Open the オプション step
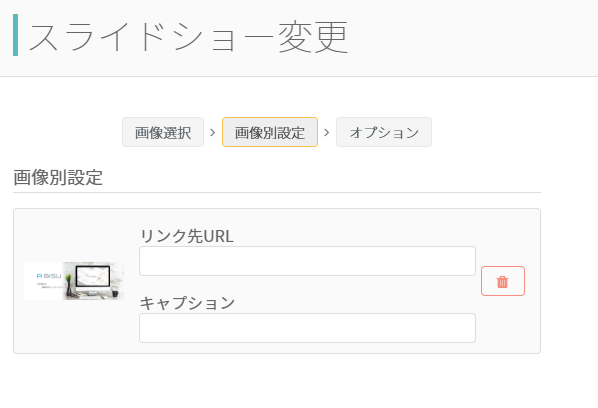598x408 pixels. coord(384,132)
